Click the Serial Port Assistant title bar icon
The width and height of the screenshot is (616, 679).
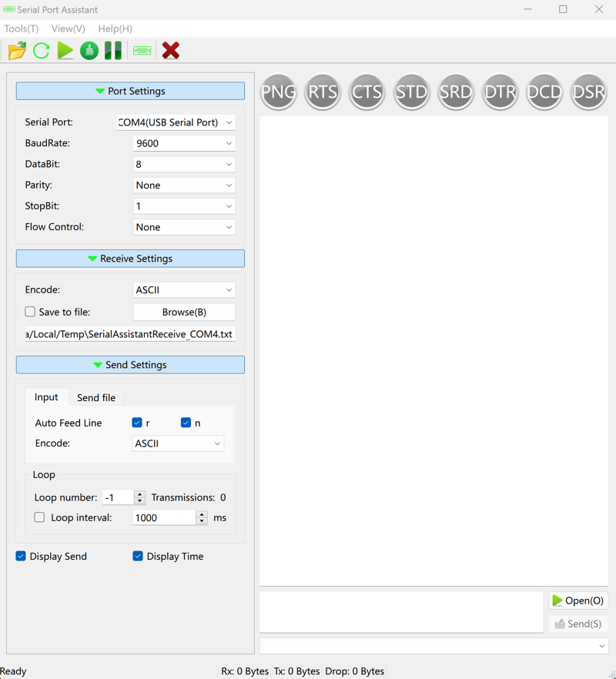coord(8,9)
